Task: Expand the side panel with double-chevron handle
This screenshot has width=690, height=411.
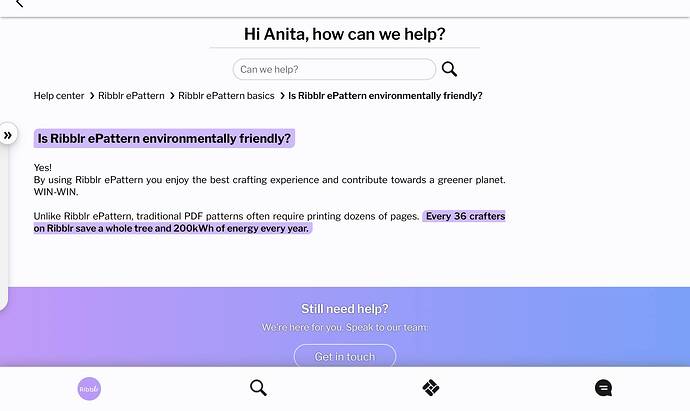Action: click(8, 135)
